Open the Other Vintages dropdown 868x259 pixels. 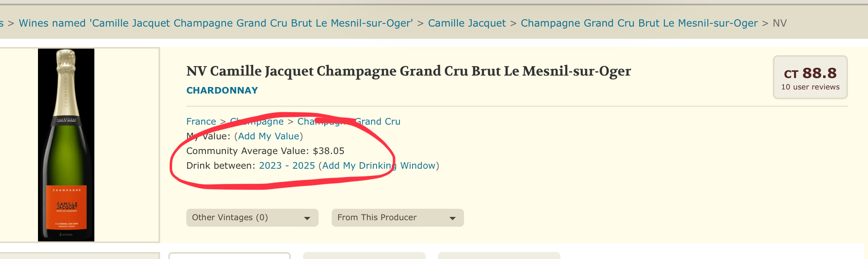pos(252,218)
